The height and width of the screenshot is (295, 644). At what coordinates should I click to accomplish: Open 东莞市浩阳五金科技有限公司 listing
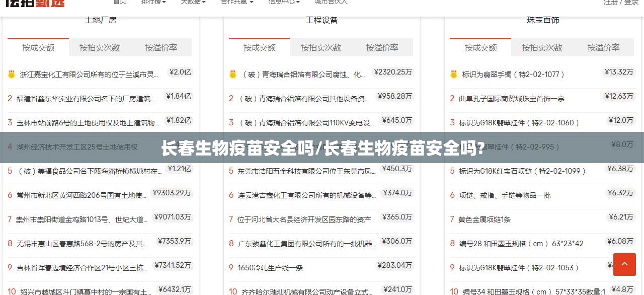pos(307,171)
